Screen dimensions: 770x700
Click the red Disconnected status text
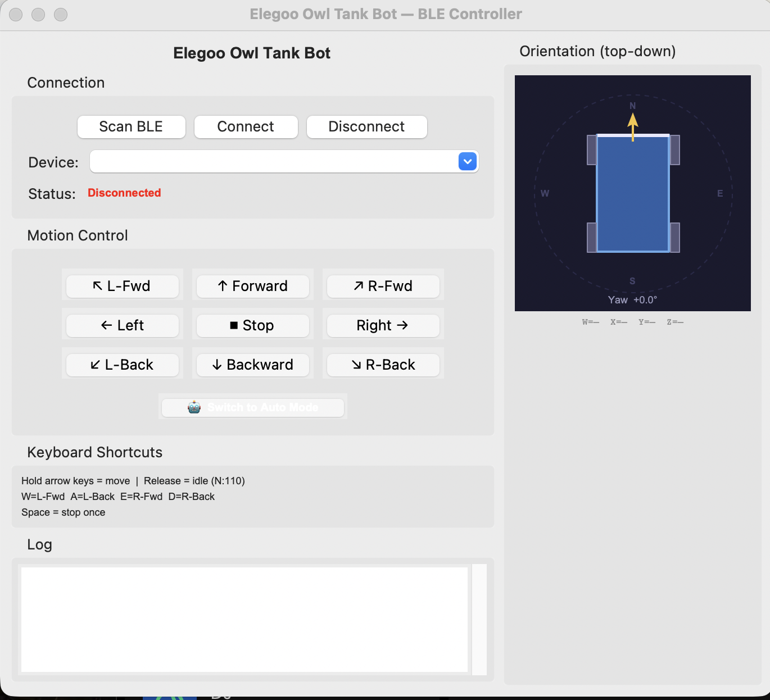124,193
